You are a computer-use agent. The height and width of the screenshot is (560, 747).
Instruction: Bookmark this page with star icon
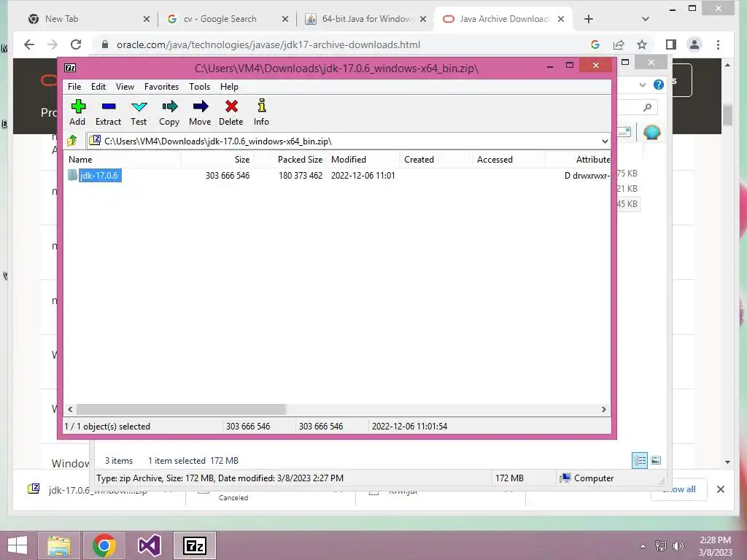click(642, 44)
